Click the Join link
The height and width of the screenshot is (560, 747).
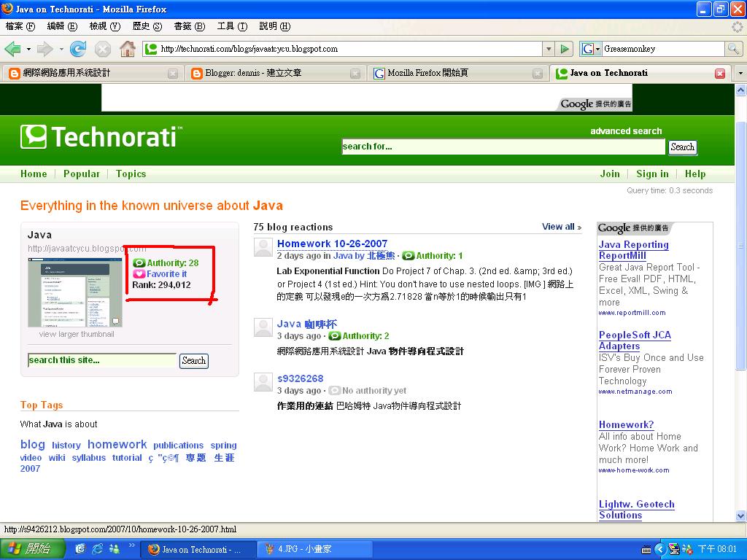tap(610, 174)
